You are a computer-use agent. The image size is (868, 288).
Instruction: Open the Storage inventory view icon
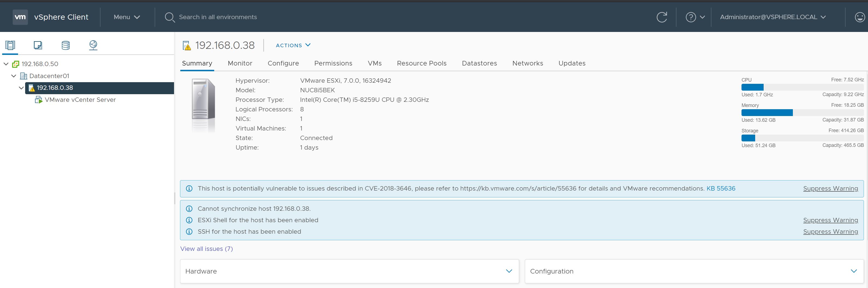coord(66,45)
